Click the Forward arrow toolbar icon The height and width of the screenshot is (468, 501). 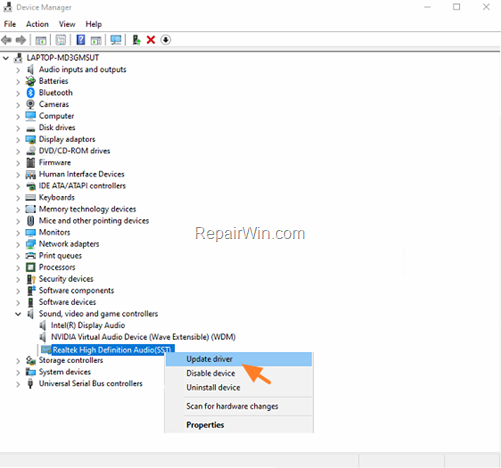pyautogui.click(x=21, y=40)
